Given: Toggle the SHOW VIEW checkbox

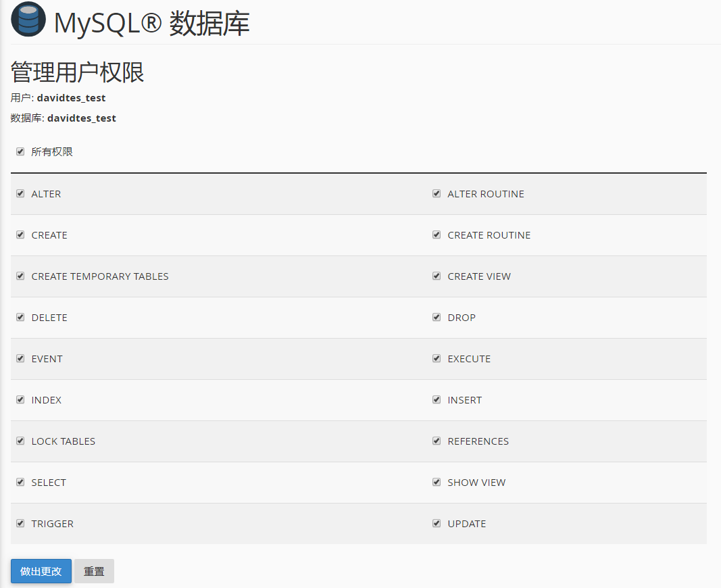Looking at the screenshot, I should (437, 483).
